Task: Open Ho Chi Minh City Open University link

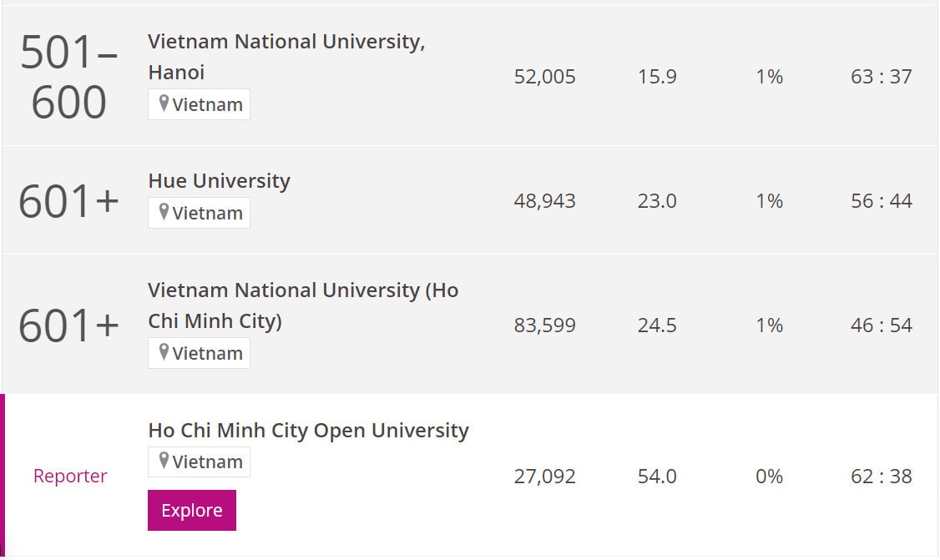Action: point(308,431)
